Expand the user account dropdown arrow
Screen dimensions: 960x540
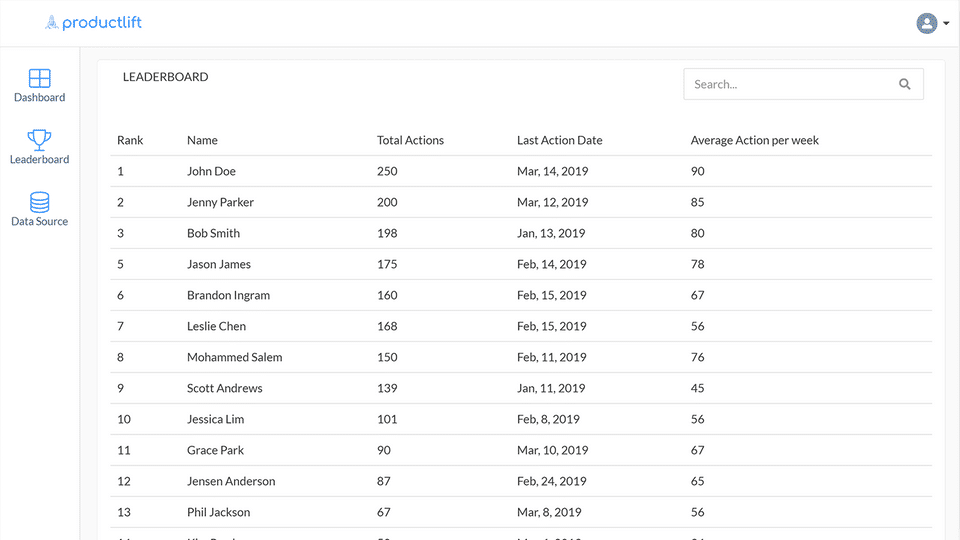(946, 23)
